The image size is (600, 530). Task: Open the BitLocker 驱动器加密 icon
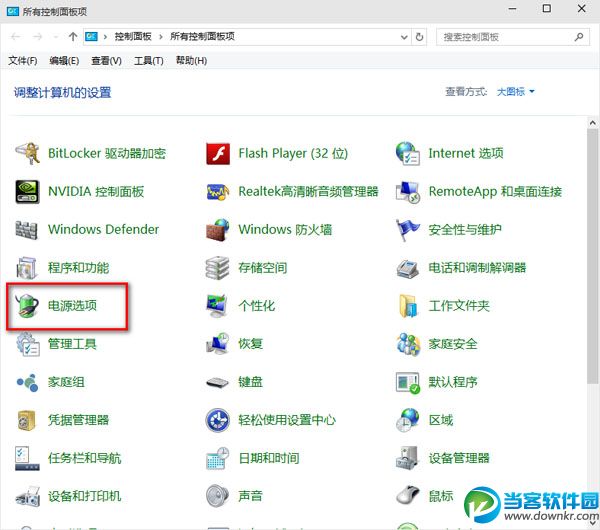tap(27, 153)
